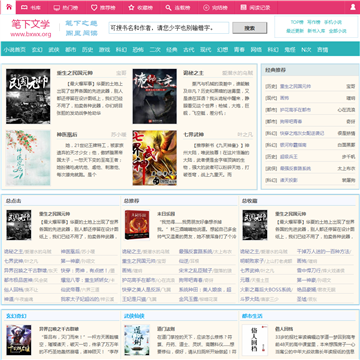Image resolution: width=360 pixels, height=360 pixels.
Task: Click the 搜索 search button
Action: click(x=250, y=28)
